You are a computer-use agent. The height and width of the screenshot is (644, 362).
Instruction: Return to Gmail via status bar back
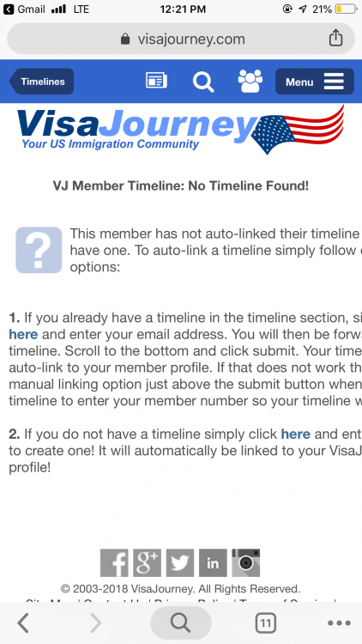click(24, 9)
